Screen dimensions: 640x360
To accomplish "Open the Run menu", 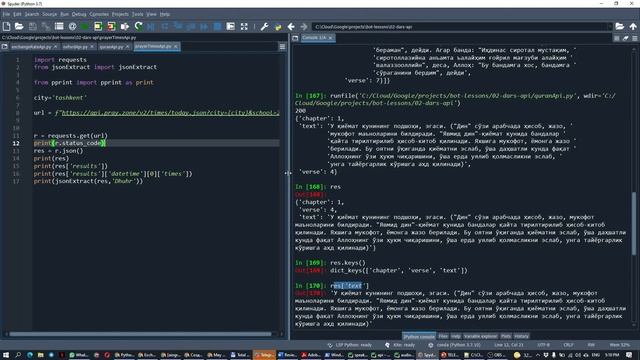I will (x=64, y=14).
